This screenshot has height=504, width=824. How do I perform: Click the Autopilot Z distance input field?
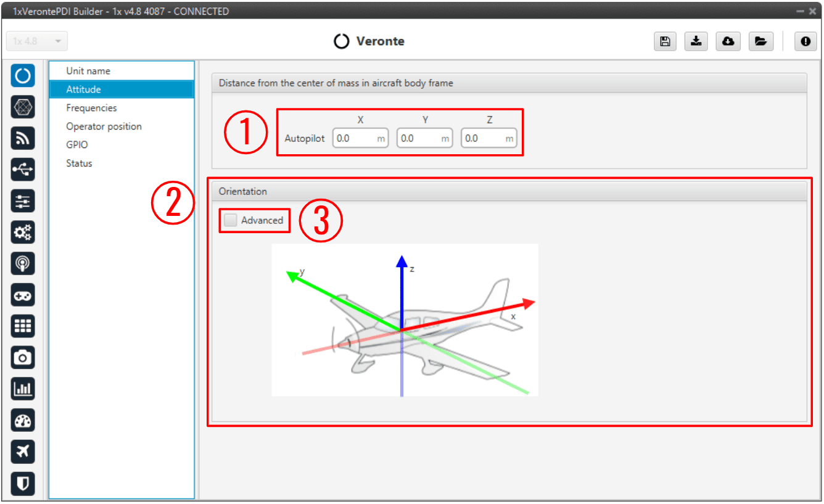(483, 139)
